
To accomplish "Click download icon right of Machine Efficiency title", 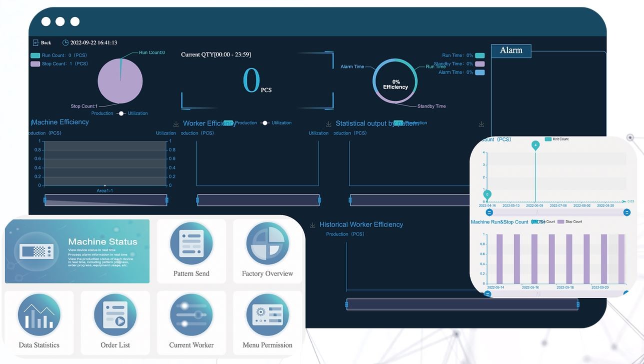I will [176, 124].
